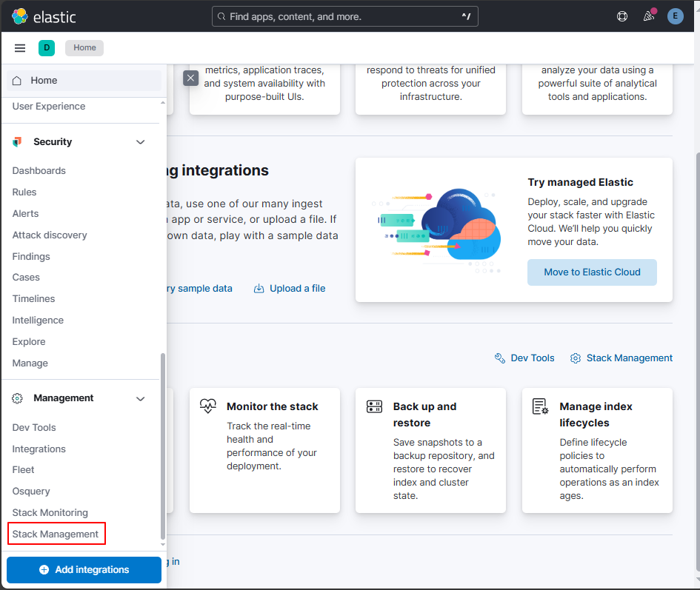This screenshot has height=590, width=700.
Task: Open Manage index lifecycles card
Action: [x=597, y=450]
